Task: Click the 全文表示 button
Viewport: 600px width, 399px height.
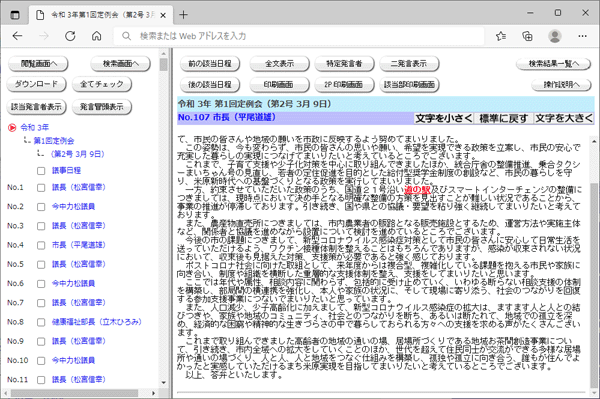Action: click(x=279, y=64)
